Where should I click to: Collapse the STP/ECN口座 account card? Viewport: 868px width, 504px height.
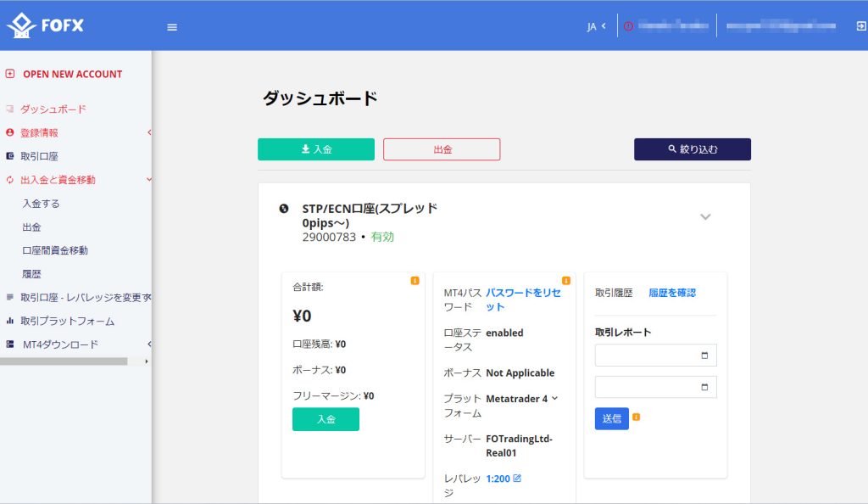[x=705, y=216]
